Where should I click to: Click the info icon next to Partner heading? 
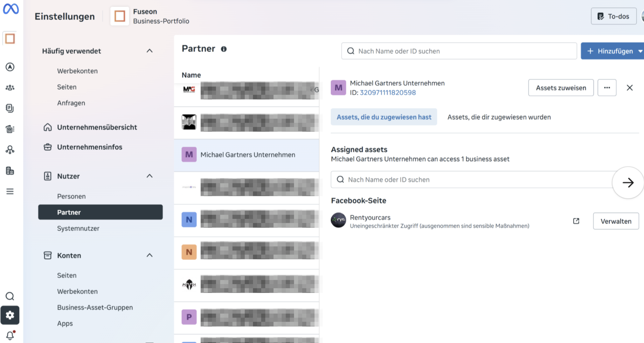pyautogui.click(x=224, y=49)
